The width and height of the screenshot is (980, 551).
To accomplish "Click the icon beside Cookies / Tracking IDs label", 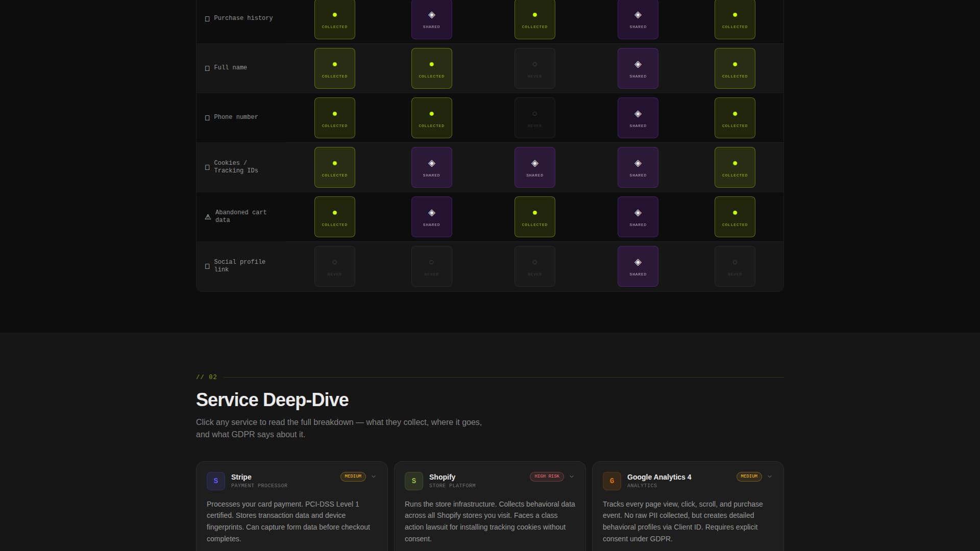I will [207, 167].
